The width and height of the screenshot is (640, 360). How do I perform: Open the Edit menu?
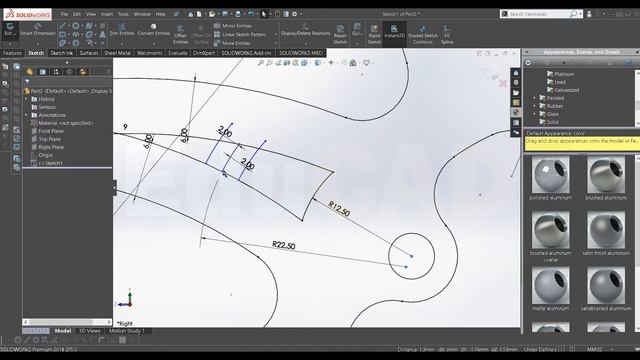click(x=77, y=14)
